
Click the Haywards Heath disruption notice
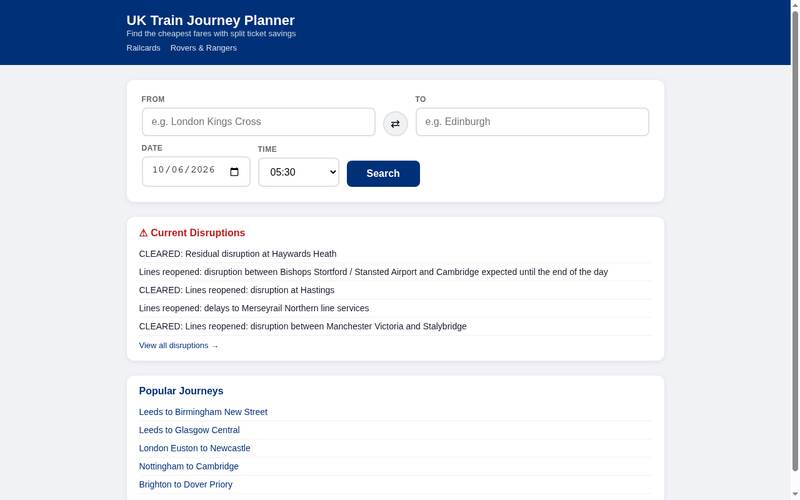[x=238, y=254]
